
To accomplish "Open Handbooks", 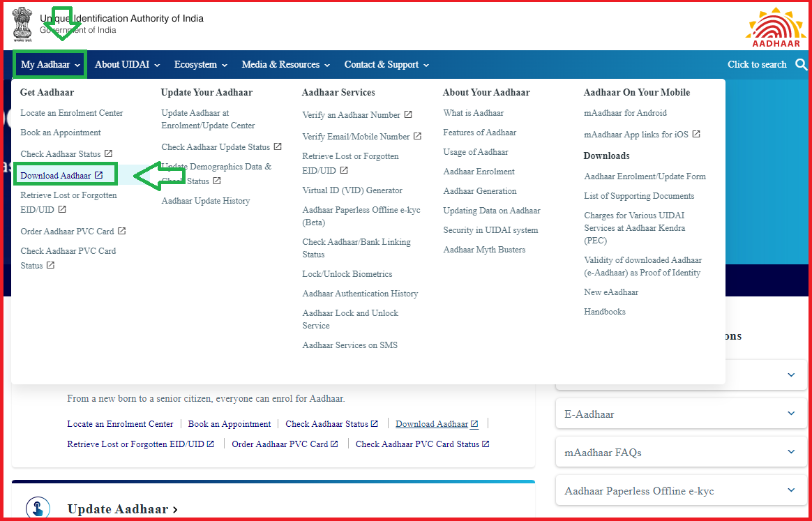I will click(605, 312).
